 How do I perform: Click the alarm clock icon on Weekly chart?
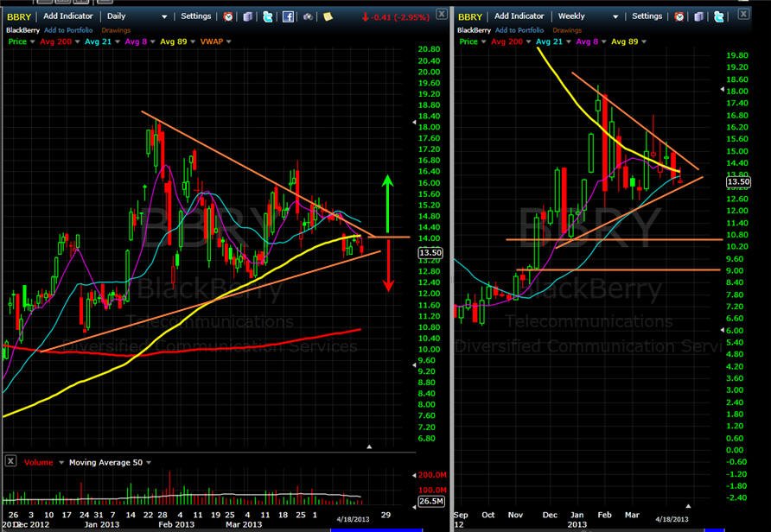(679, 16)
